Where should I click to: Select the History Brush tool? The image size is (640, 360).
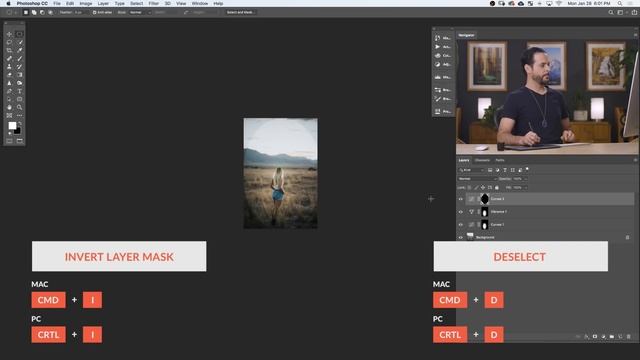(x=19, y=67)
